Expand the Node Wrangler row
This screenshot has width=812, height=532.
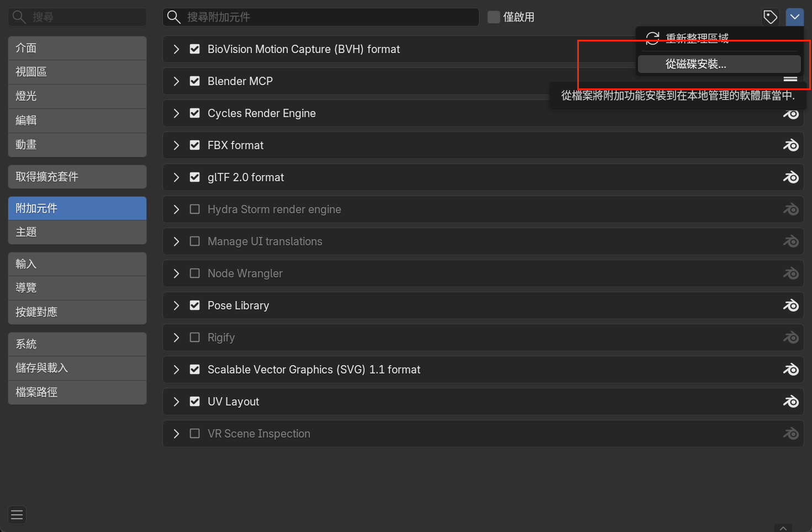point(176,273)
